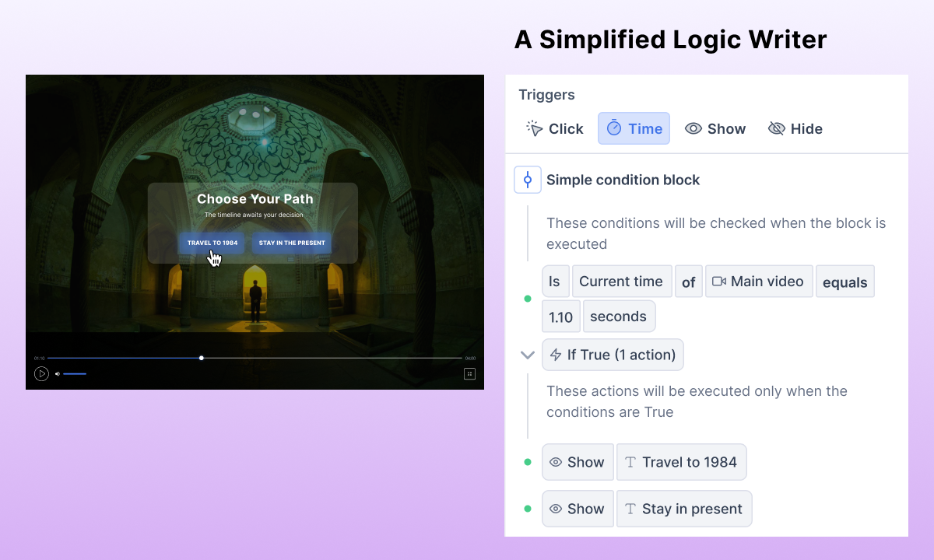Open the Main video target selector
The image size is (934, 560).
point(758,282)
